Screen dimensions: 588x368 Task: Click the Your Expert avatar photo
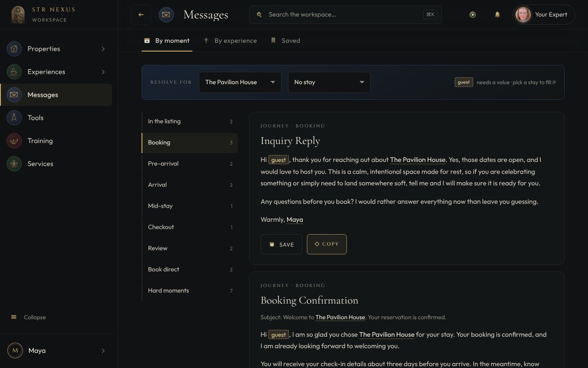click(x=523, y=15)
